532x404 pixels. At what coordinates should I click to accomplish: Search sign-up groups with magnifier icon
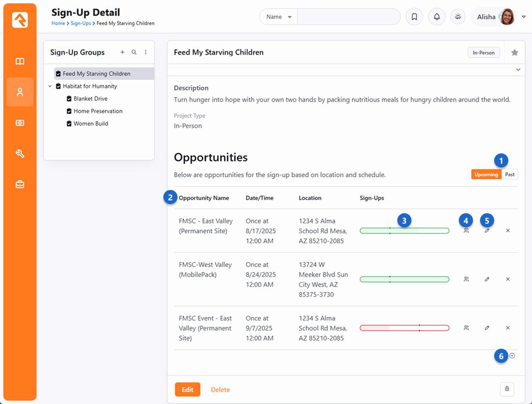134,52
